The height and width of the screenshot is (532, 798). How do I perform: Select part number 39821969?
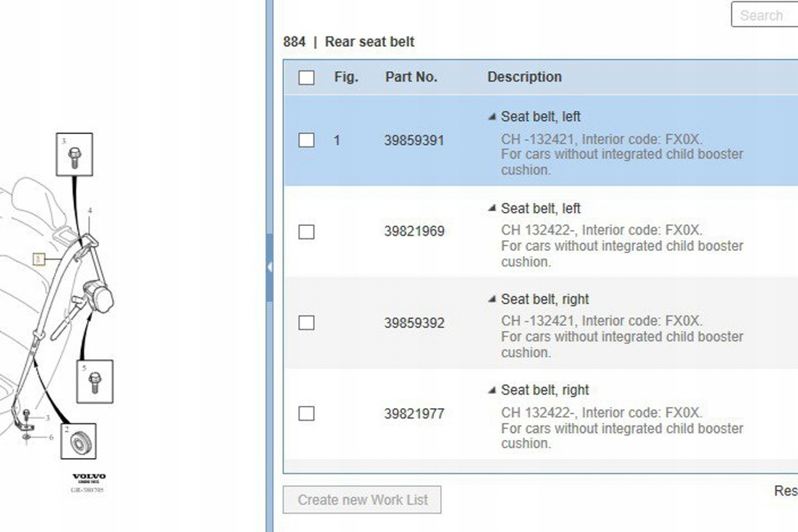(415, 231)
